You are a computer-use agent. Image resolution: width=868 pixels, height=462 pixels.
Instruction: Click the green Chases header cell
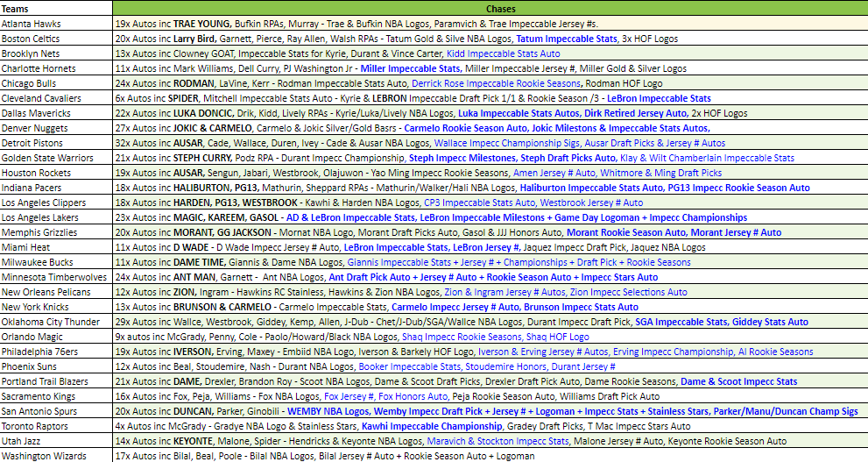[x=490, y=8]
